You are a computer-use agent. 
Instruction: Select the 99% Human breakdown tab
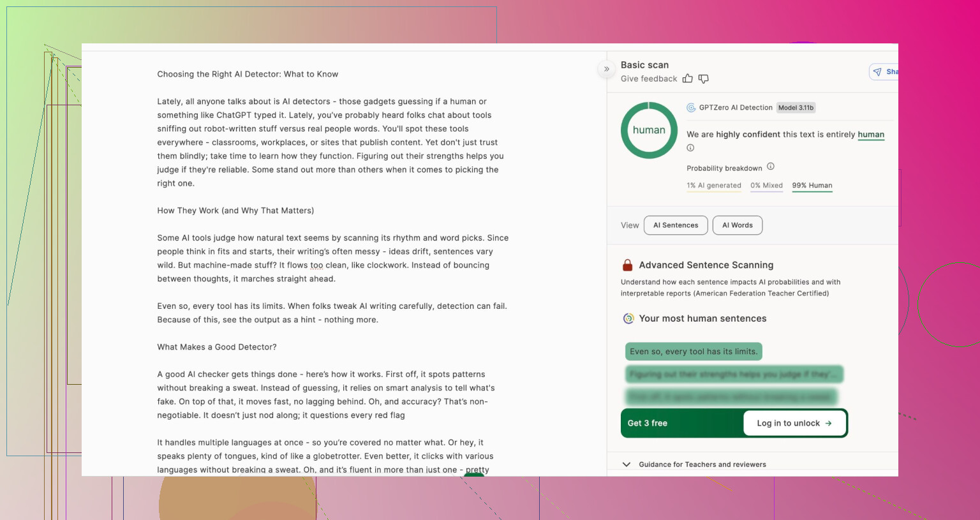[x=812, y=186]
